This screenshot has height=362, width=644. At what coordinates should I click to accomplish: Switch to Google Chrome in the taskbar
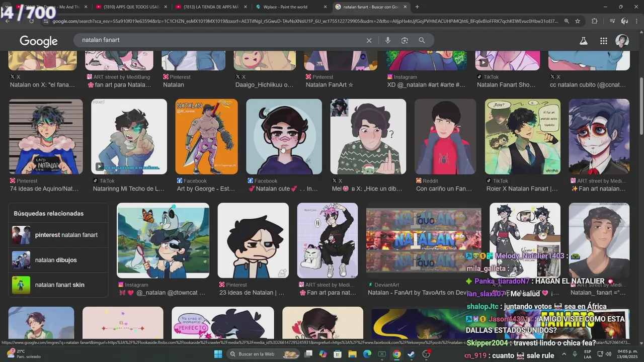[x=396, y=354]
